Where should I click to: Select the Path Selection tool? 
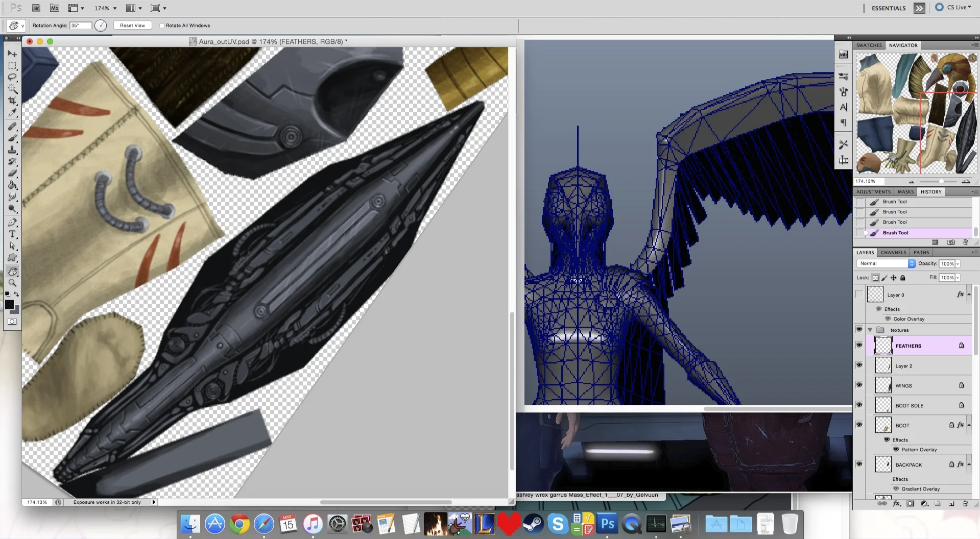12,246
